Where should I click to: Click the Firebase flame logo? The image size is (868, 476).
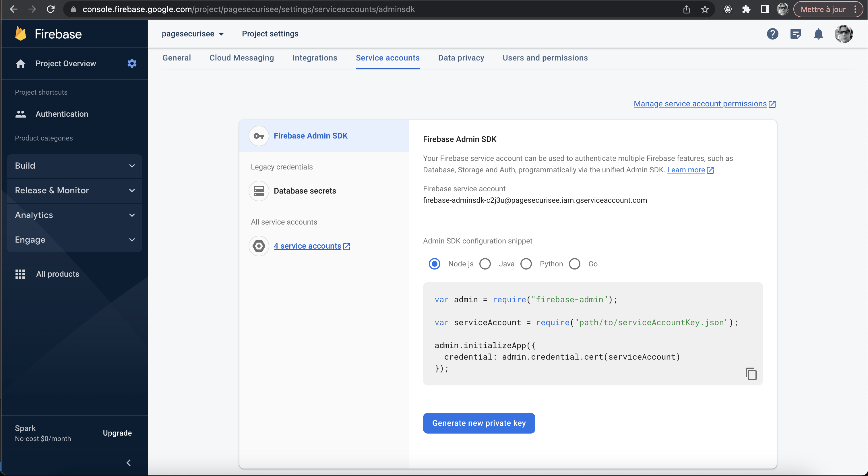[x=21, y=34]
